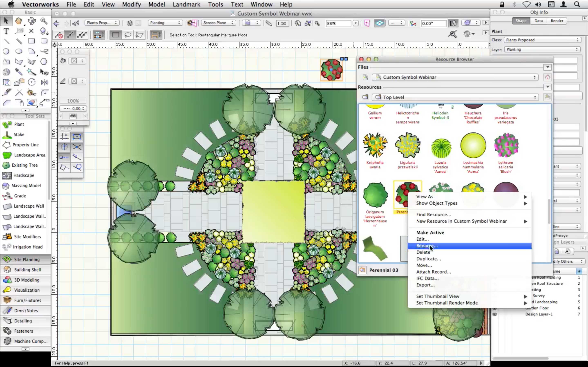This screenshot has height=367, width=588.
Task: Toggle Snap to Intersection constraint
Action: (77, 147)
